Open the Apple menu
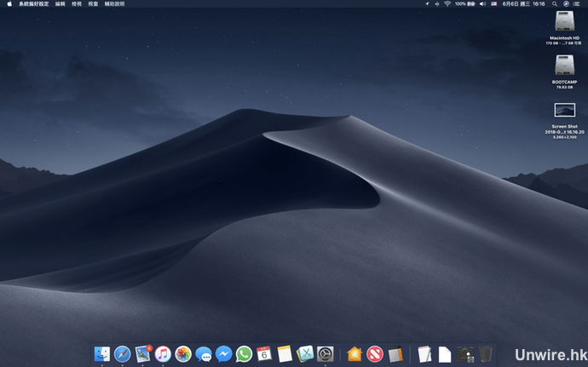588x367 pixels. tap(9, 3)
